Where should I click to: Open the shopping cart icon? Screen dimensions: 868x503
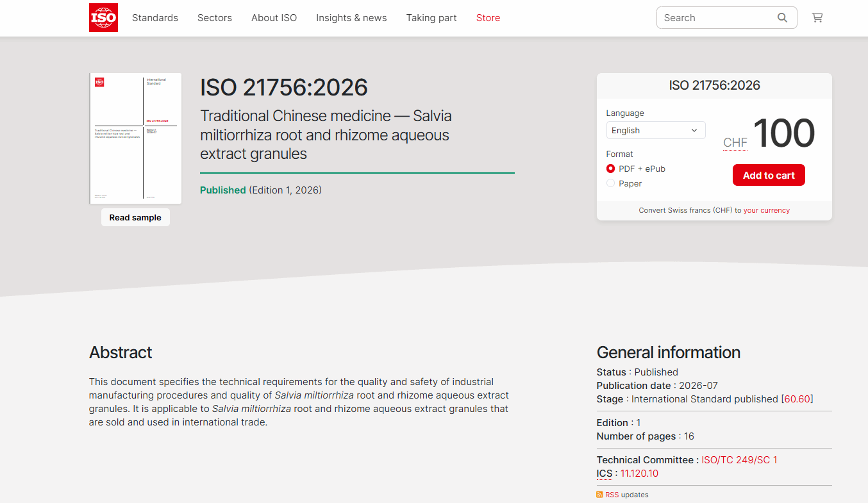(817, 18)
